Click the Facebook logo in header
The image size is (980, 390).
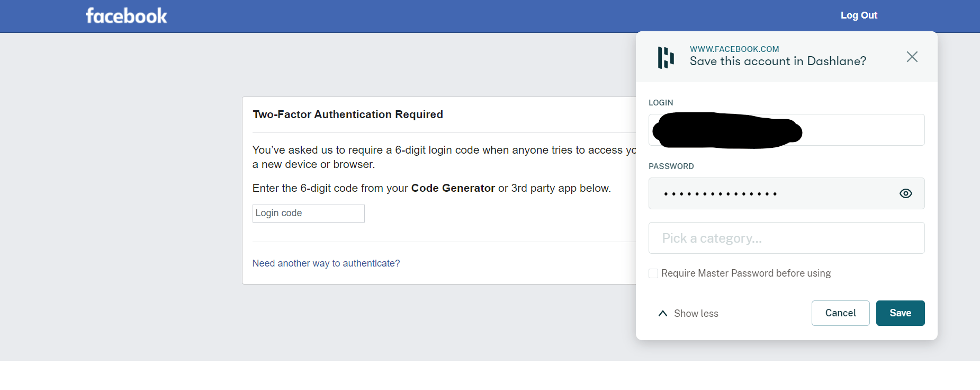point(126,16)
